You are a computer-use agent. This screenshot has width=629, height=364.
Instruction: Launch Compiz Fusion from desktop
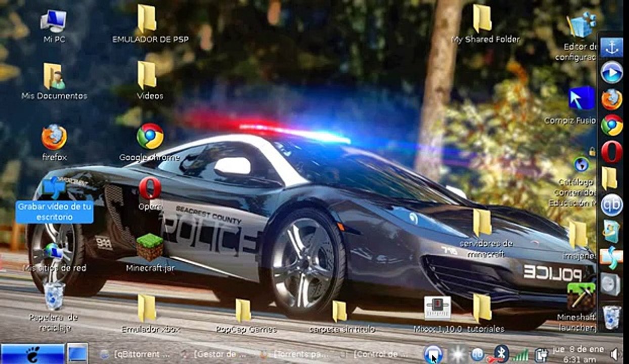click(x=581, y=99)
